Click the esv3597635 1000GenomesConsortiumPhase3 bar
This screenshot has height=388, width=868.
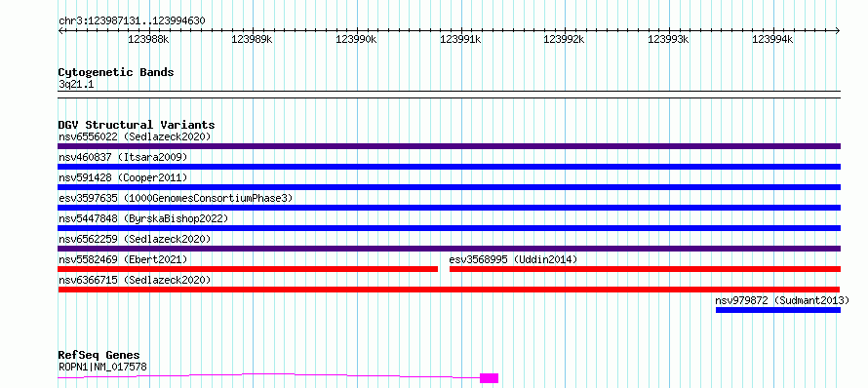click(x=449, y=208)
